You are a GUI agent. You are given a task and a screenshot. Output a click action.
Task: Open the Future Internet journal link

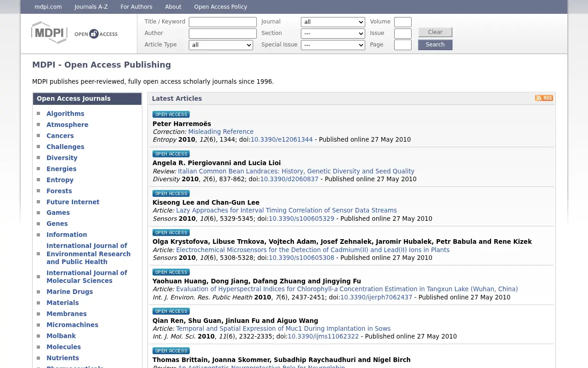point(73,202)
